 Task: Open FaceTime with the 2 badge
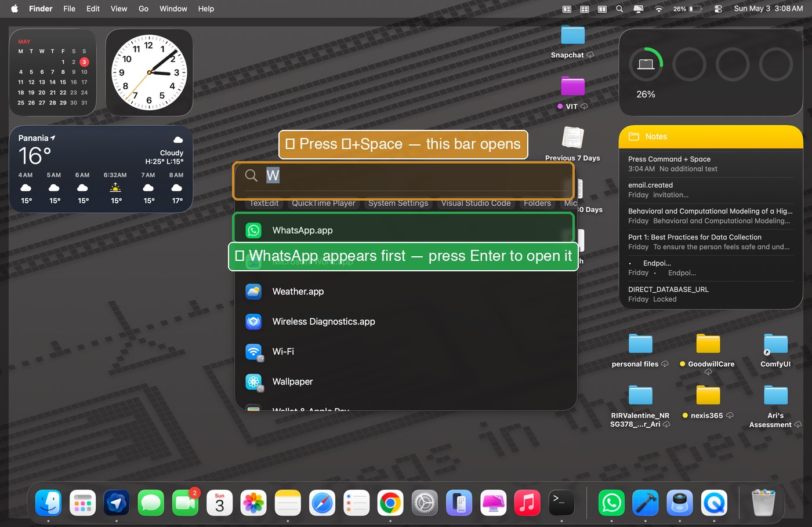(x=185, y=503)
